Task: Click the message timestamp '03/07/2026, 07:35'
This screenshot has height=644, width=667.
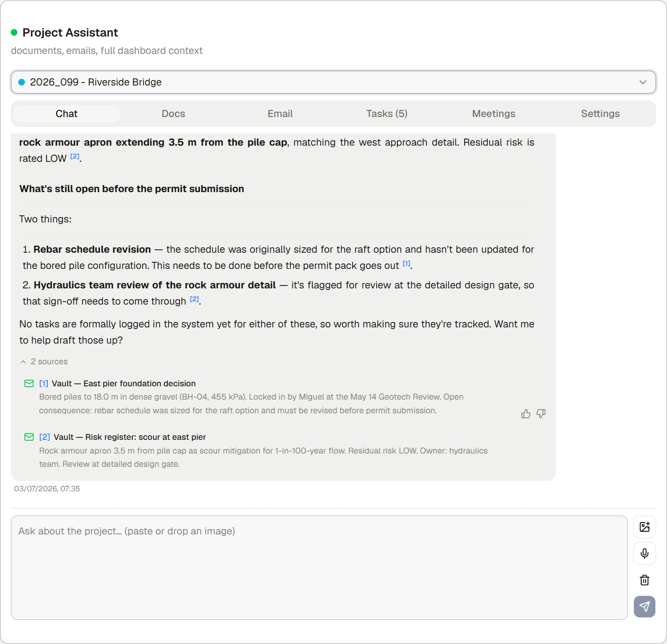Action: point(47,489)
